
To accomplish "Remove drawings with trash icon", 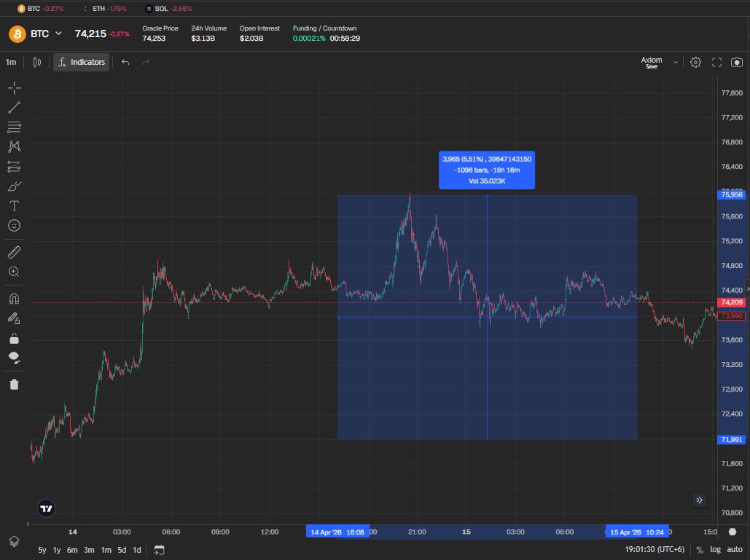I will 15,384.
